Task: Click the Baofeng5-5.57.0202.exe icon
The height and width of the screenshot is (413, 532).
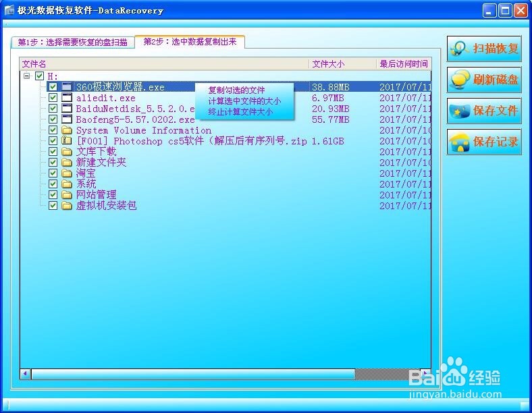Action: [x=67, y=119]
